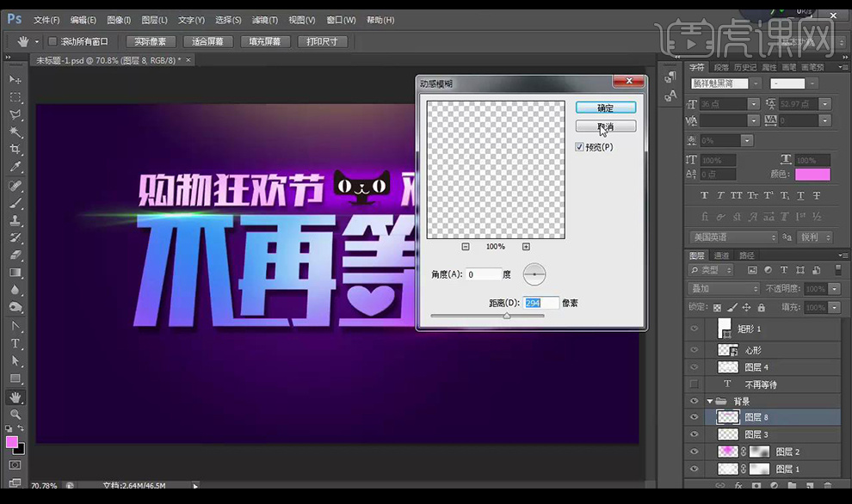Click the lock all icon
This screenshot has height=504, width=852.
pyautogui.click(x=762, y=307)
